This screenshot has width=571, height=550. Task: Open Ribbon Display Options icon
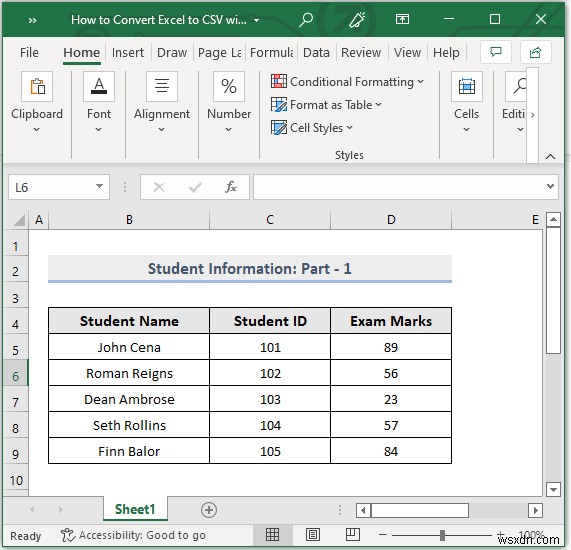pos(402,19)
